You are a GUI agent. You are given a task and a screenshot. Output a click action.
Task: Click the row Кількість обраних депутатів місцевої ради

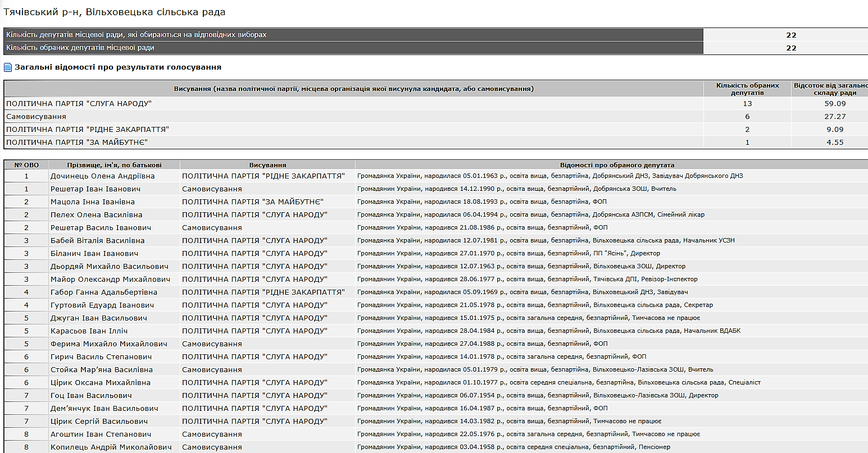pos(435,48)
